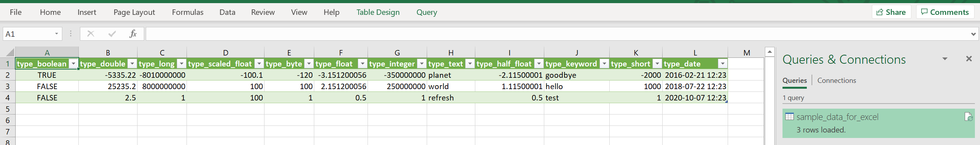
Task: Select column header D
Action: click(x=225, y=52)
